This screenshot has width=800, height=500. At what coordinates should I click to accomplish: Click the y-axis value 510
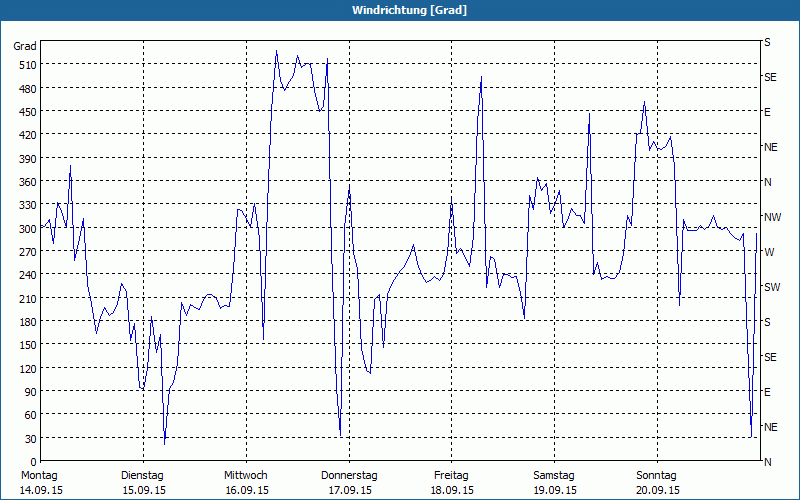29,65
